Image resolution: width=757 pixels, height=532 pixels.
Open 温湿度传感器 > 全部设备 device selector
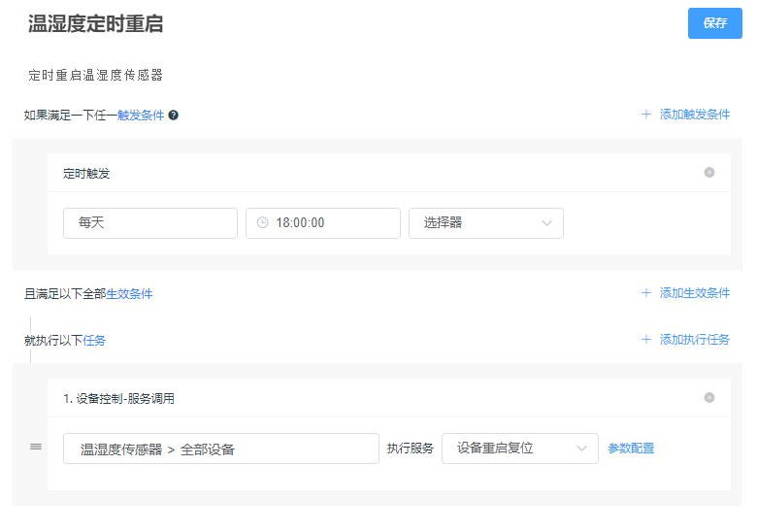tap(220, 449)
